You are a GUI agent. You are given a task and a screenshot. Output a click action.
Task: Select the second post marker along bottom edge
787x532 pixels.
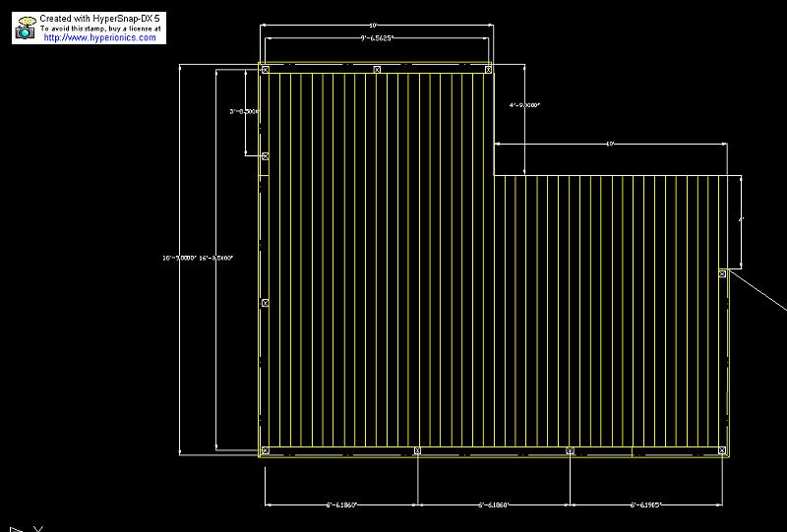pyautogui.click(x=417, y=450)
